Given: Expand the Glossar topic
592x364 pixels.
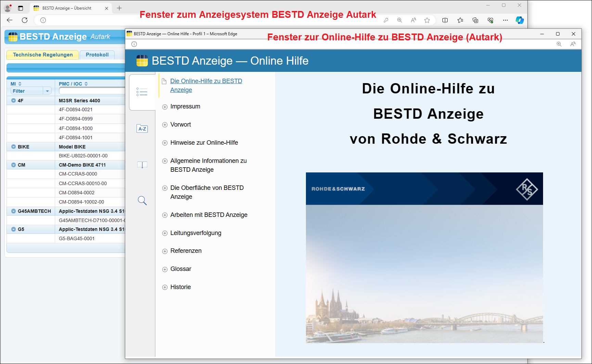Looking at the screenshot, I should pos(165,269).
